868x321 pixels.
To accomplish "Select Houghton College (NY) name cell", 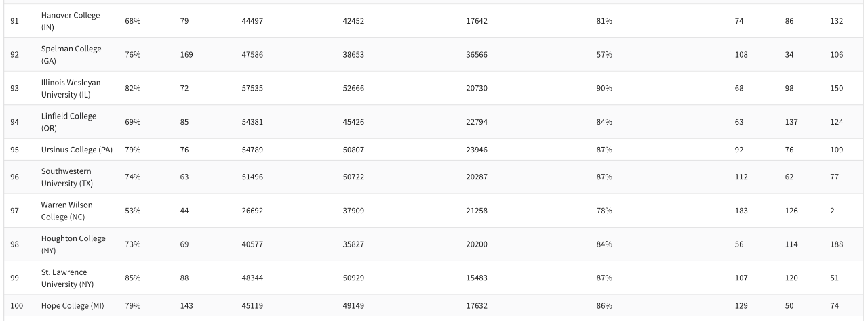I will [73, 244].
